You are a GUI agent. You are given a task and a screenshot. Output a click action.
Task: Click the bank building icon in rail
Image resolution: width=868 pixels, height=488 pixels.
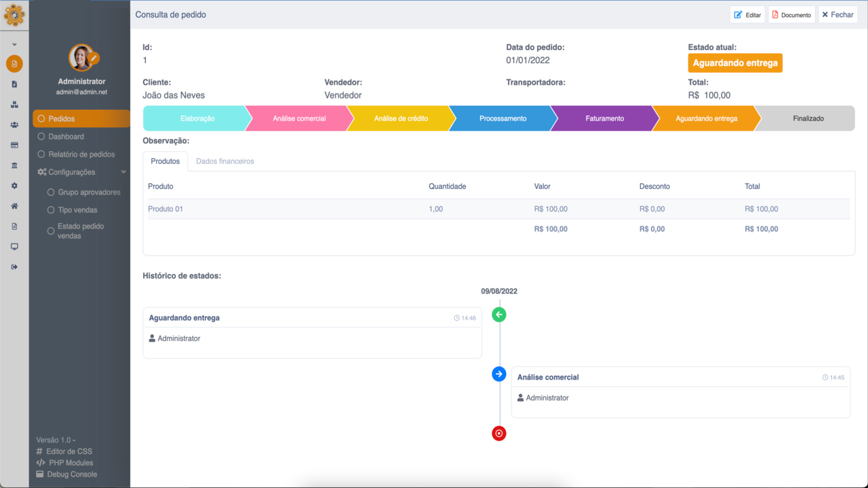14,165
